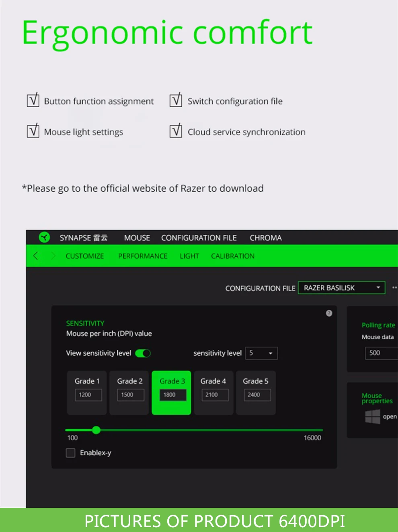Open Windows mouse properties icon

click(372, 417)
